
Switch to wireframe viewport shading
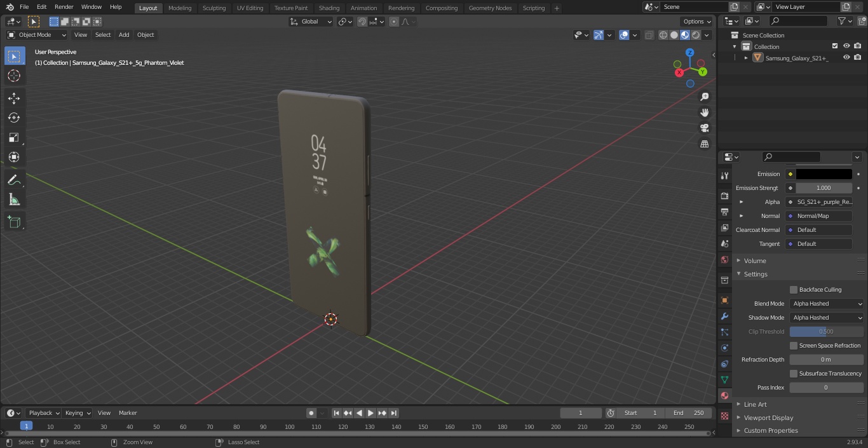(663, 35)
